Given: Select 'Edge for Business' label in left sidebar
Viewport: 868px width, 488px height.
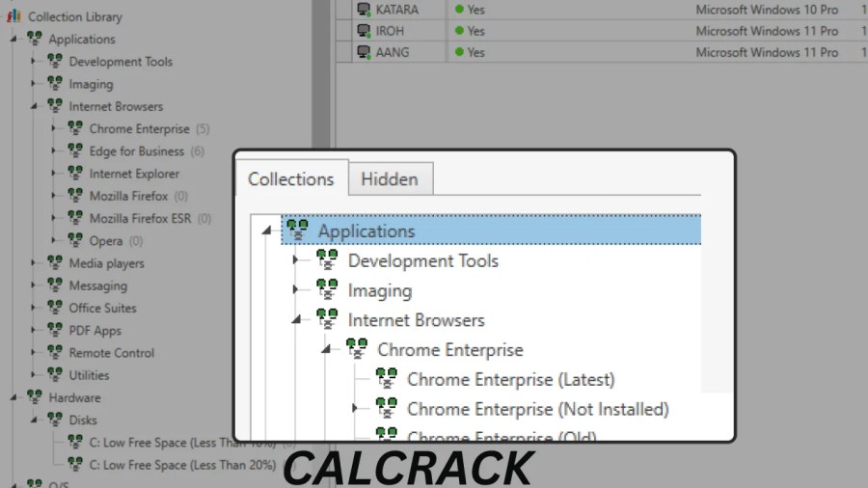Looking at the screenshot, I should (137, 151).
